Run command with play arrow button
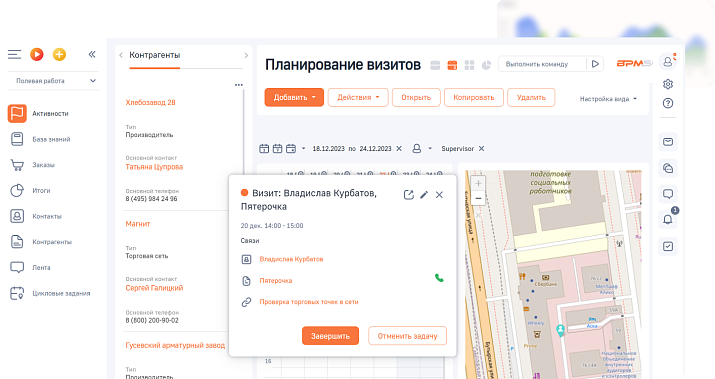The height and width of the screenshot is (379, 715). (x=595, y=64)
